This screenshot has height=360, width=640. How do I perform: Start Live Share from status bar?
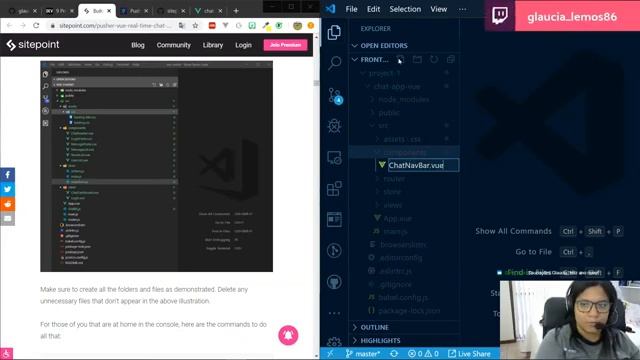click(x=469, y=353)
